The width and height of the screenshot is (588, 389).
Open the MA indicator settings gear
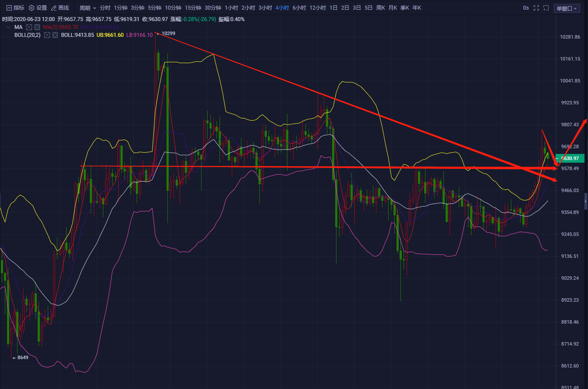pyautogui.click(x=29, y=27)
